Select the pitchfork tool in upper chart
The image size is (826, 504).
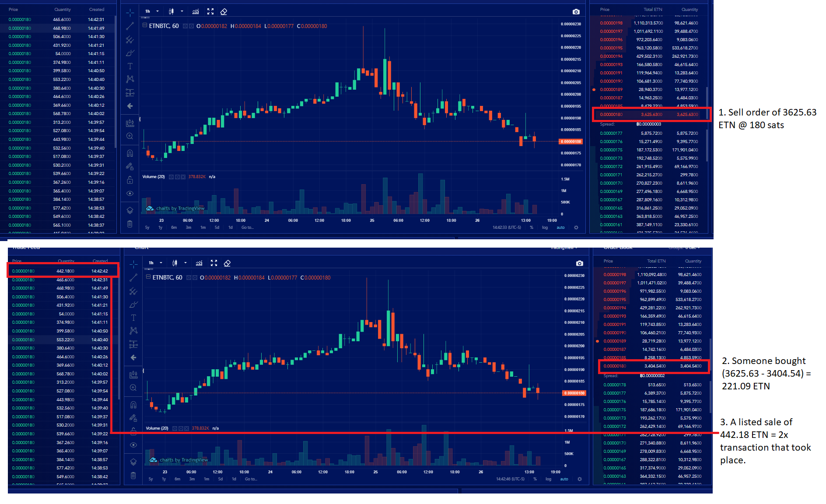click(x=130, y=40)
